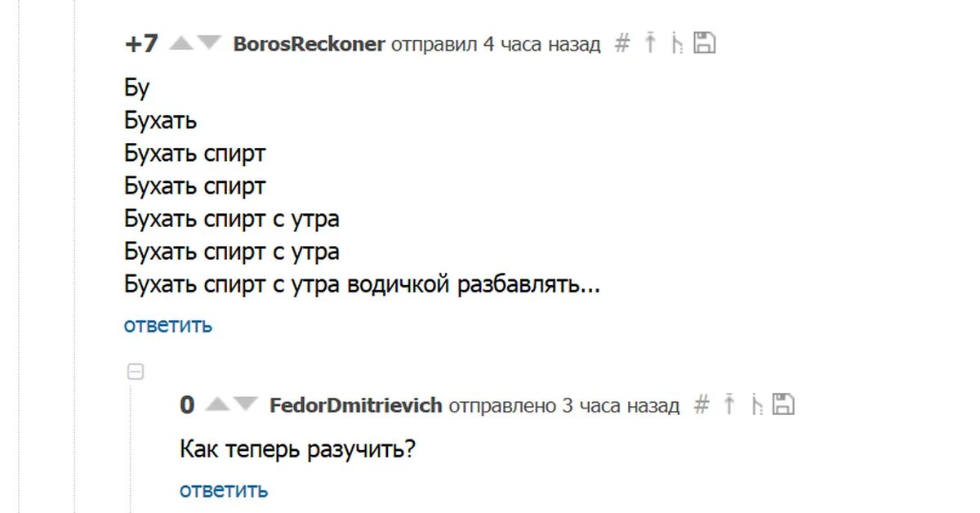The width and height of the screenshot is (980, 513).
Task: Upvote BorosReckoner's comment
Action: [181, 43]
